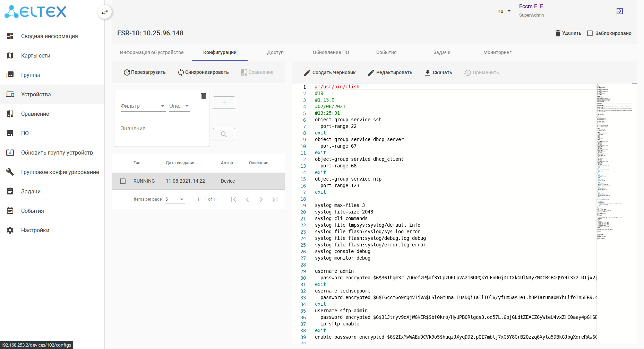Screen dimensions: 644x349
Task: Switch to the Мониторинг tab
Action: 497,52
